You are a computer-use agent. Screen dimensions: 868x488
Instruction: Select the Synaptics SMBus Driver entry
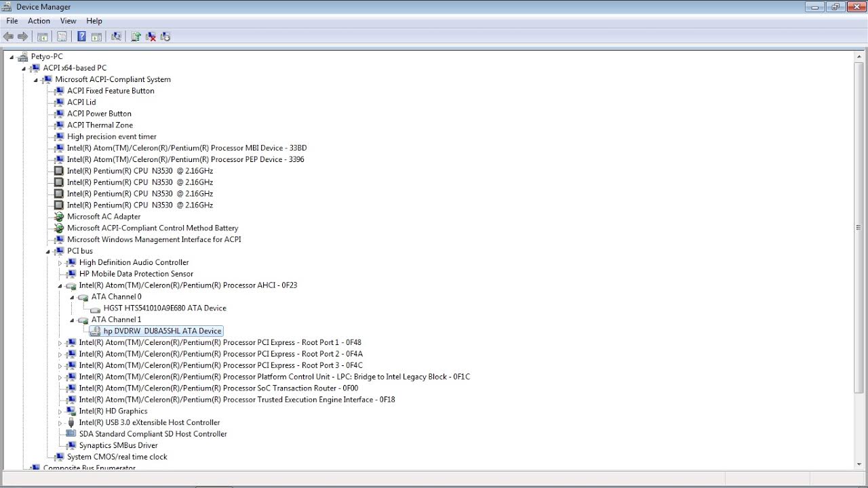pos(118,445)
